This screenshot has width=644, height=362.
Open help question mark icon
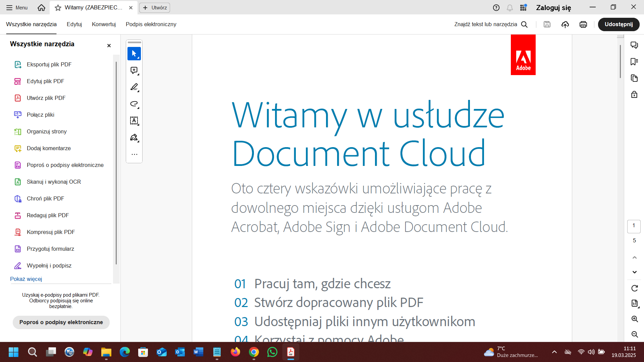pyautogui.click(x=496, y=8)
